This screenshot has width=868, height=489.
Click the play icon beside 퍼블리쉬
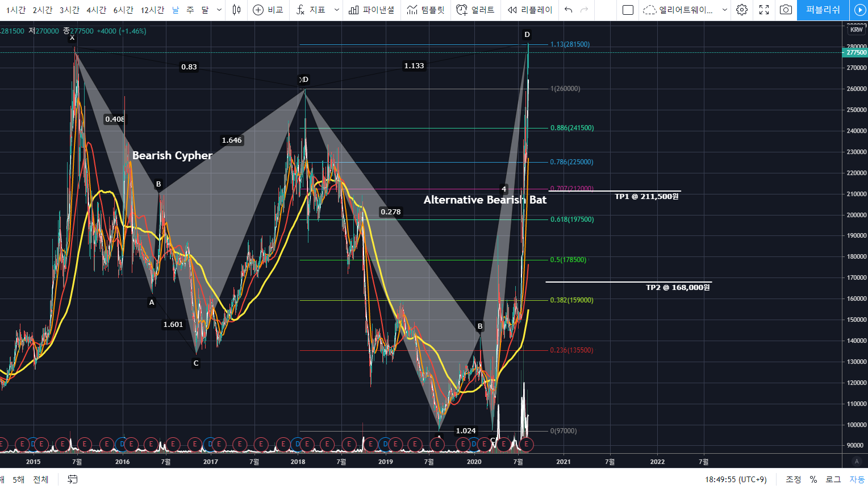(859, 10)
